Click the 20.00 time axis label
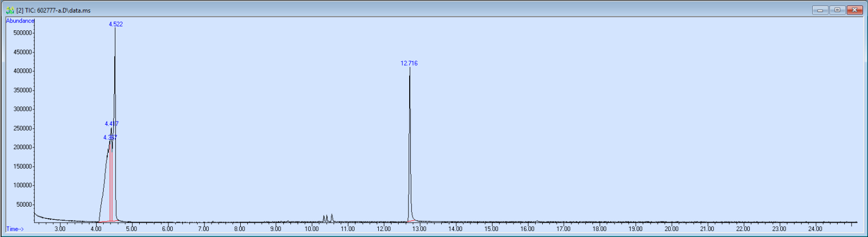868x237 pixels. click(671, 229)
